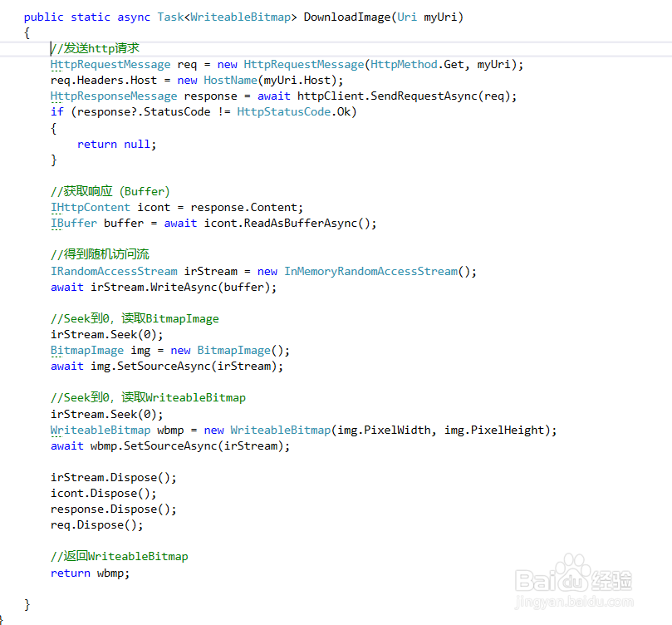Click 'img.PixelWidth' argument

[384, 431]
